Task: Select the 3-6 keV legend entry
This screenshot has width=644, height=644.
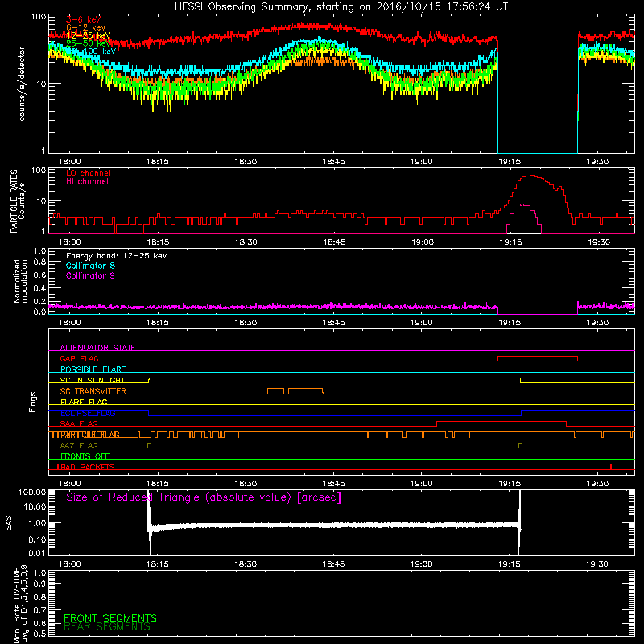Action: [83, 19]
